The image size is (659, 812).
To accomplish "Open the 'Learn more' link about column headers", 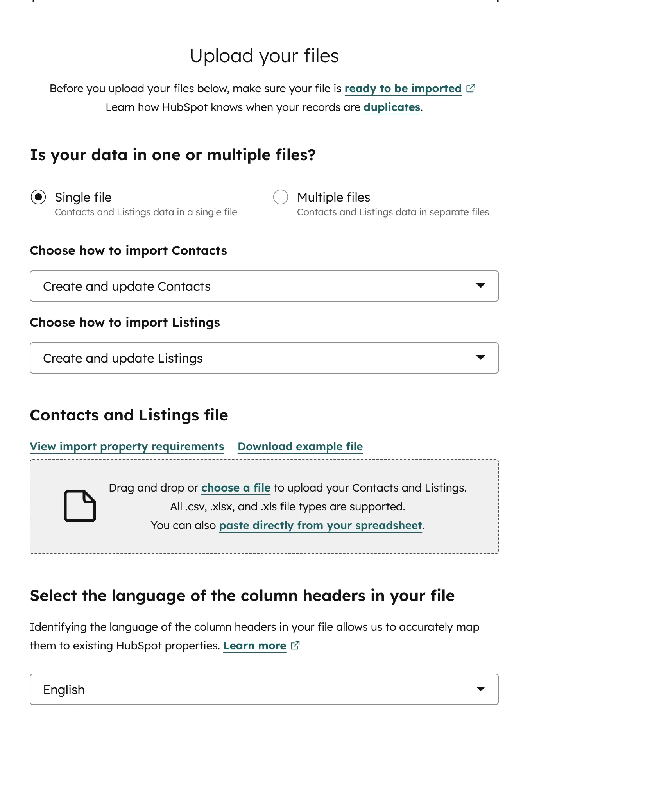I will pyautogui.click(x=254, y=646).
